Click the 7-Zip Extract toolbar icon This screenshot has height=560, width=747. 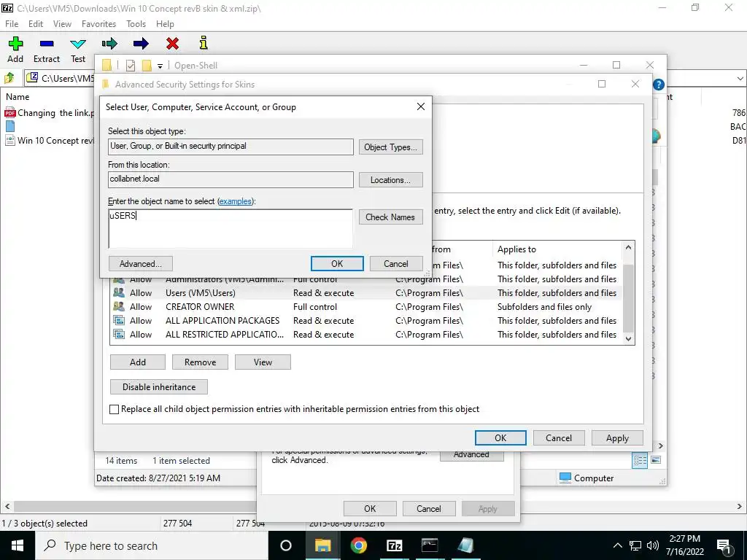(47, 44)
